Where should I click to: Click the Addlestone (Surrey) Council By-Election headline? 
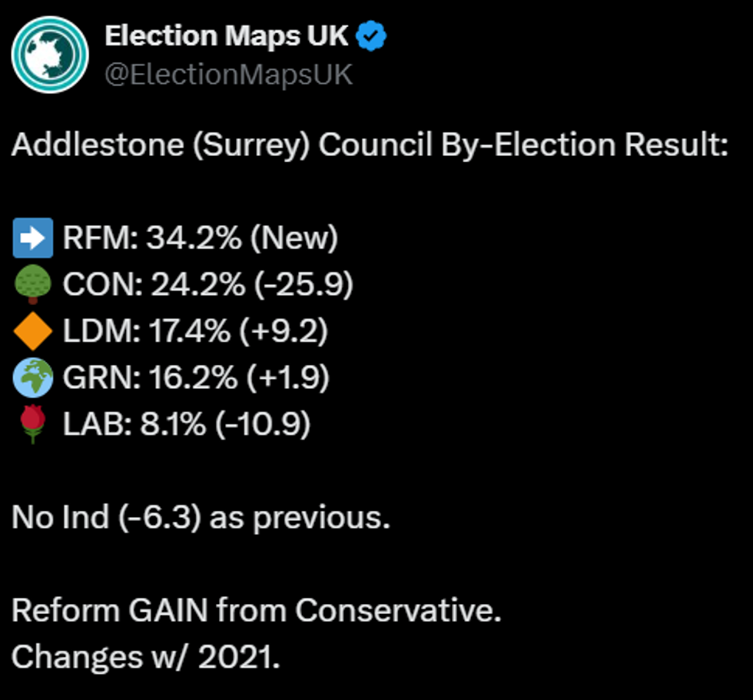pos(370,145)
